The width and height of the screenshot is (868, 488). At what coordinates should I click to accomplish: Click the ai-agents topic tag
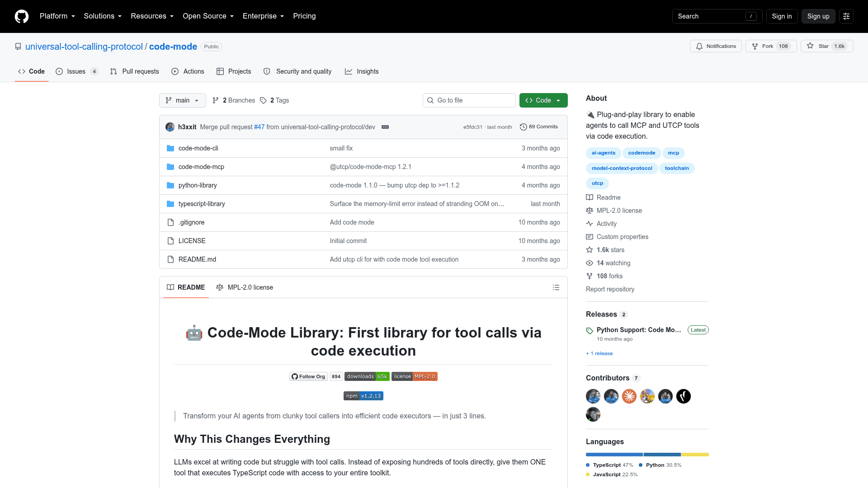(604, 153)
